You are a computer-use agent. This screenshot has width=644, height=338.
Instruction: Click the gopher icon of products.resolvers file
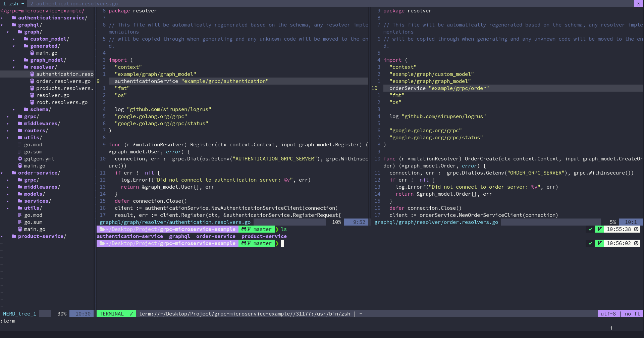click(x=32, y=88)
